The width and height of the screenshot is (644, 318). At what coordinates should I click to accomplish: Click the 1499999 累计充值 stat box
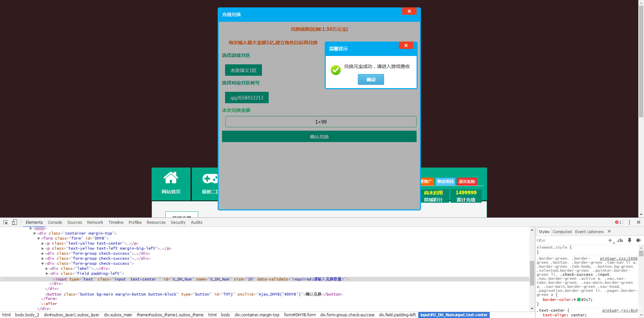pos(466,196)
